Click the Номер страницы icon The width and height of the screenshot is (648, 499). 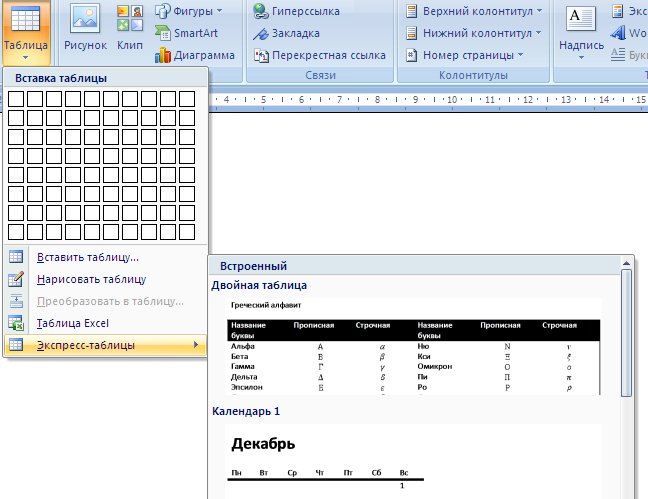click(x=411, y=55)
